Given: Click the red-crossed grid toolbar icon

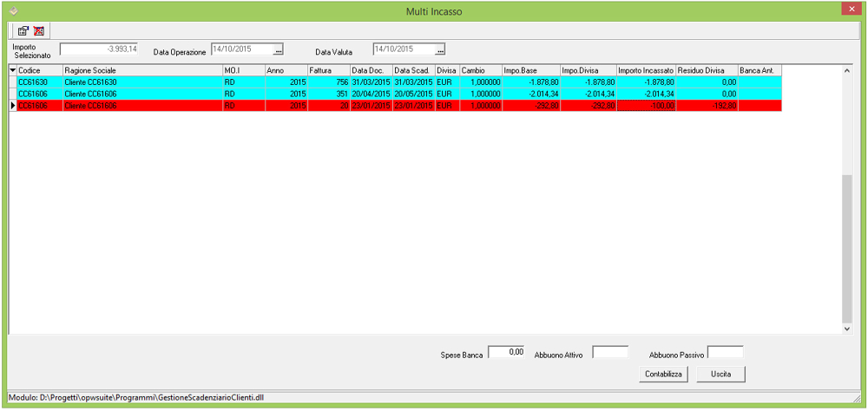Looking at the screenshot, I should point(38,29).
